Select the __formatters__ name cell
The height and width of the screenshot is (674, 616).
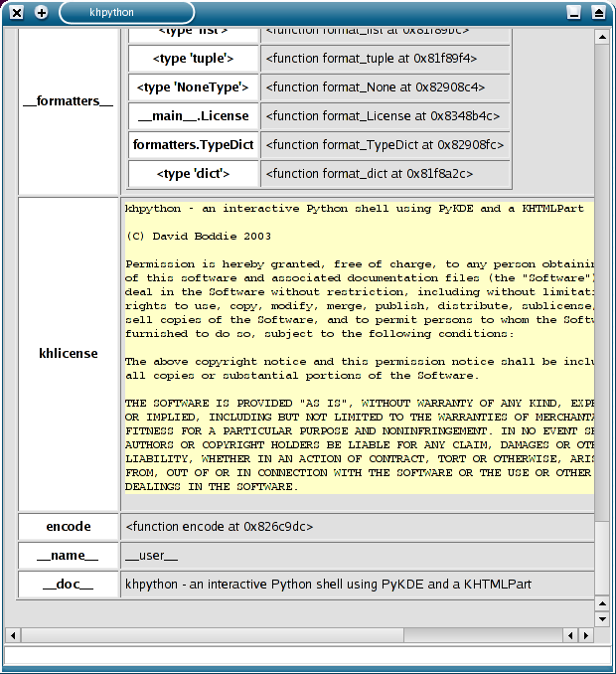click(69, 102)
